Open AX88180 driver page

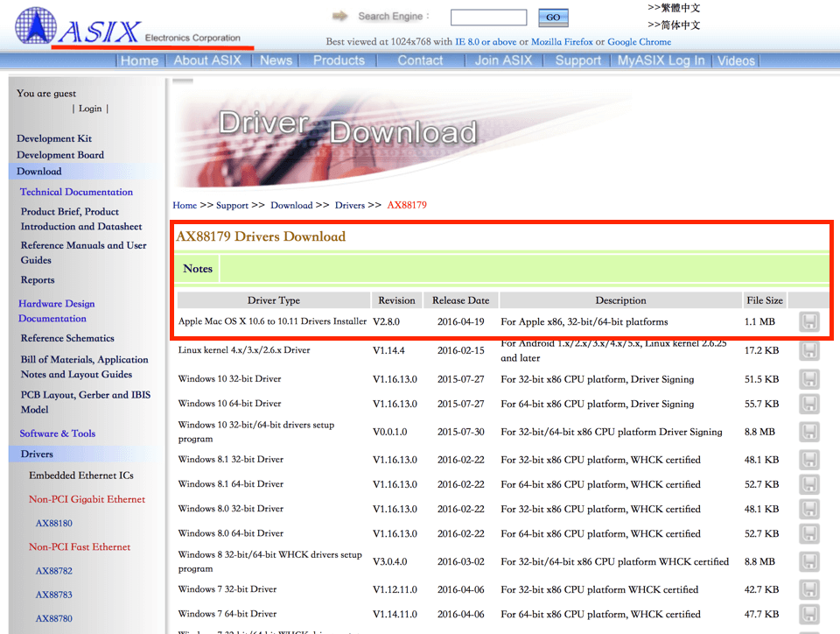[53, 523]
